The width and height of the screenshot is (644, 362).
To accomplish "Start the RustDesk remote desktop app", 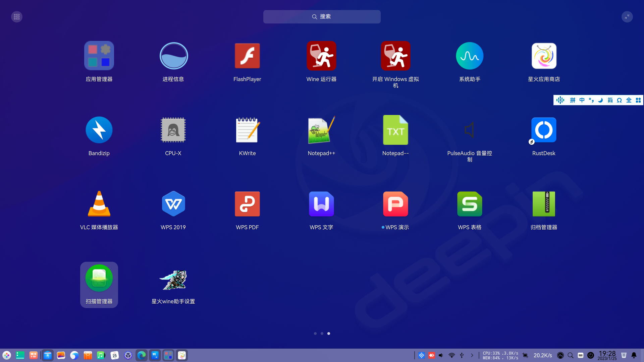I will 543,130.
